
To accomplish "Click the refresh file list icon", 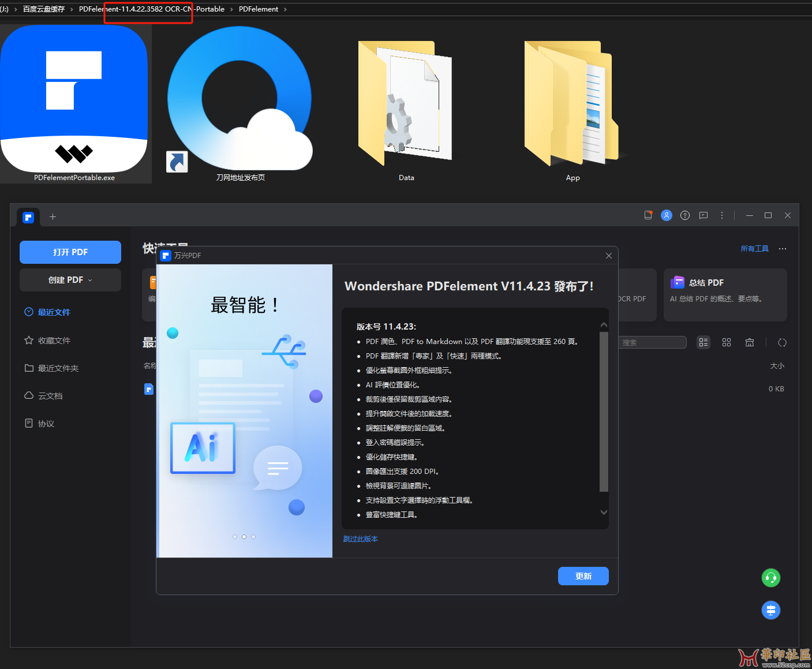I will coord(782,342).
